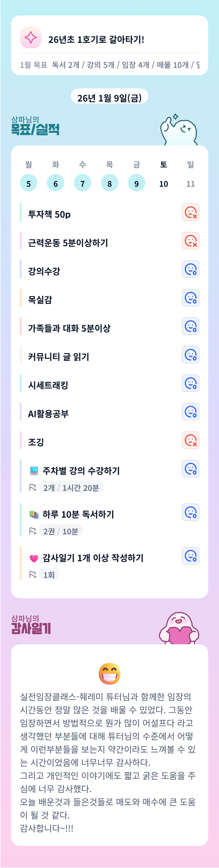
Task: Click the pink heart icon beside 감사일기
Action: point(34,558)
